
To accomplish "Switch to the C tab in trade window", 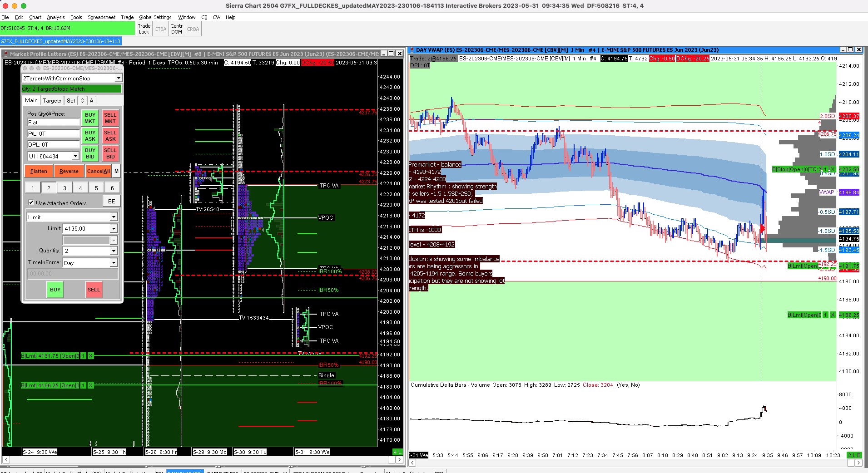I will click(x=82, y=101).
